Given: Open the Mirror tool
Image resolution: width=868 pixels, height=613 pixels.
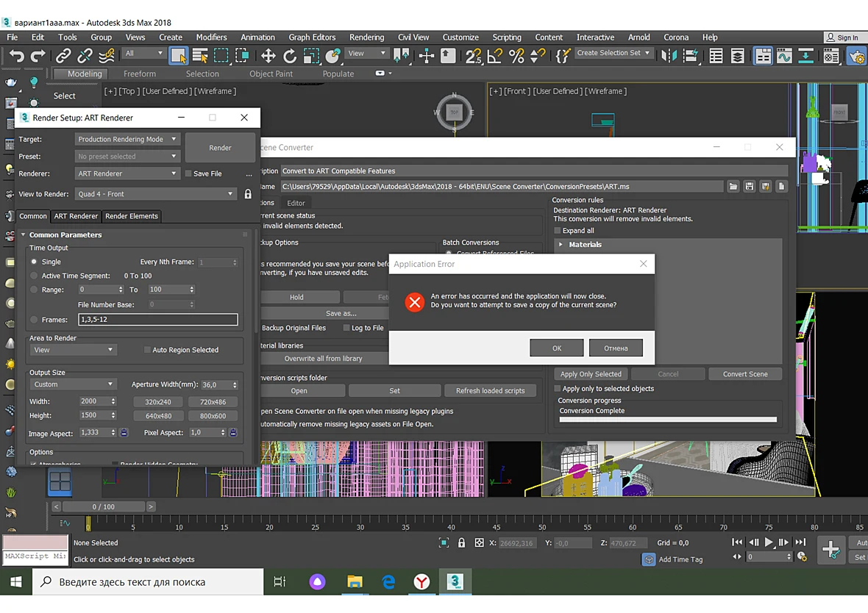Looking at the screenshot, I should point(669,56).
